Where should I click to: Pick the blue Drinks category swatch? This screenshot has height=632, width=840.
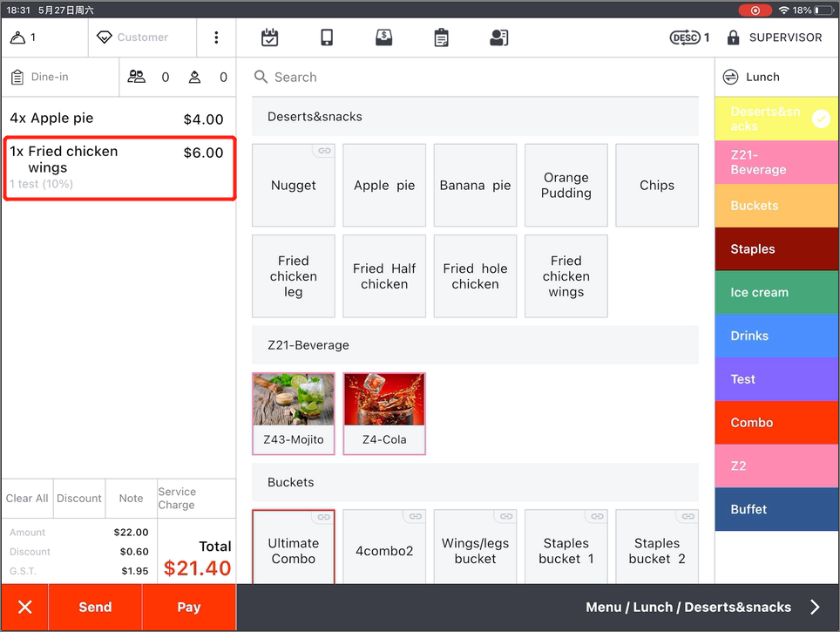click(x=776, y=336)
